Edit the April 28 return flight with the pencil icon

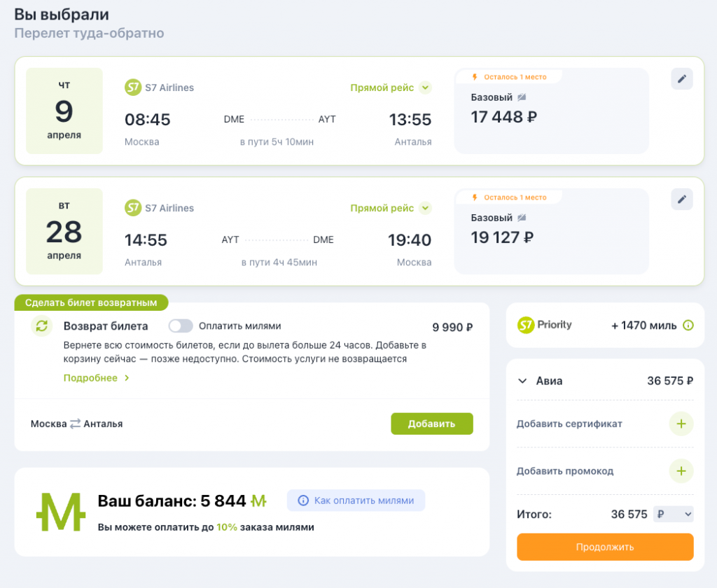pos(682,199)
